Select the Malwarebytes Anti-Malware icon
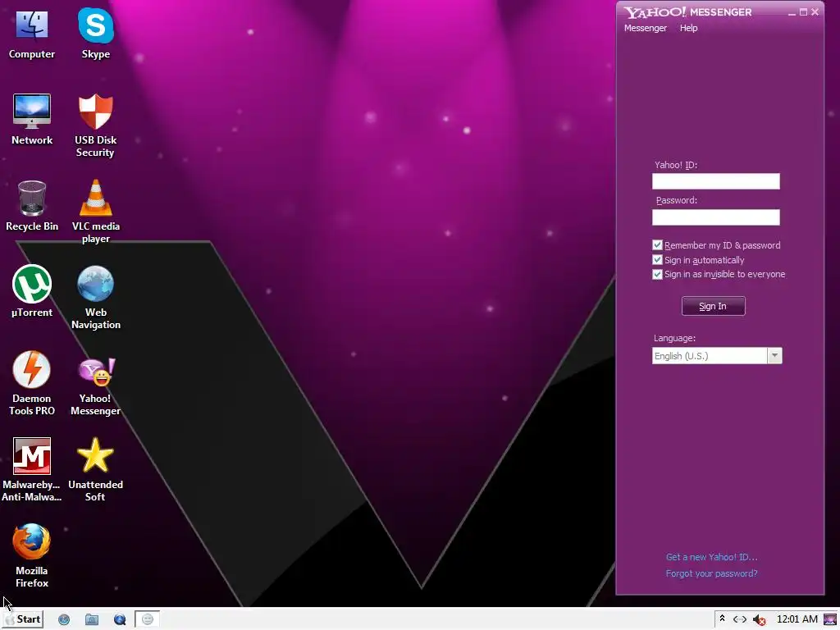The width and height of the screenshot is (840, 630). (32, 470)
